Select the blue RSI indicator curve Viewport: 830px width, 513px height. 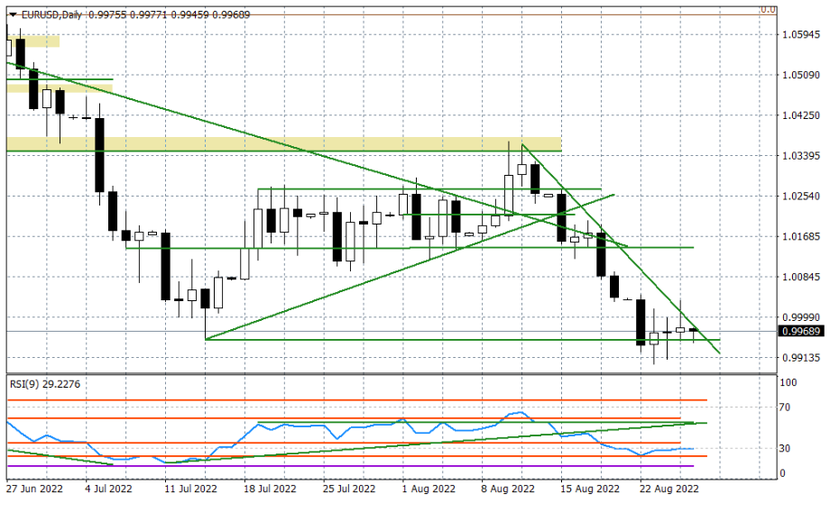coord(350,438)
